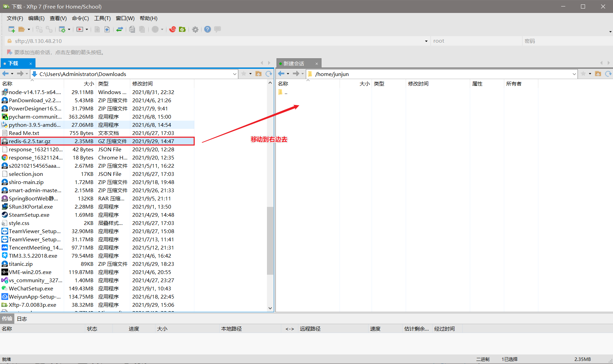Viewport: 613px width, 364px height.
Task: Click the copy documents toolbar icon
Action: (132, 29)
